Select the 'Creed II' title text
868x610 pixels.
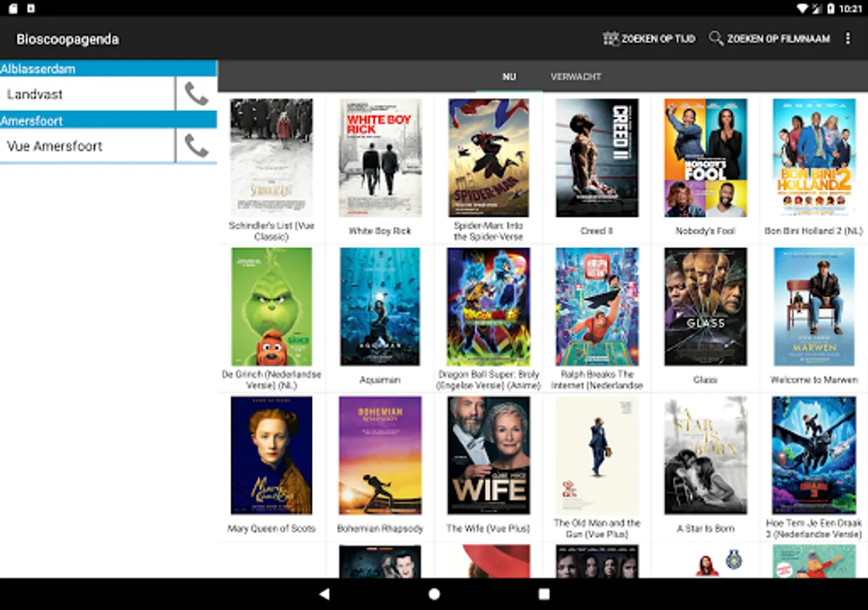[x=597, y=231]
